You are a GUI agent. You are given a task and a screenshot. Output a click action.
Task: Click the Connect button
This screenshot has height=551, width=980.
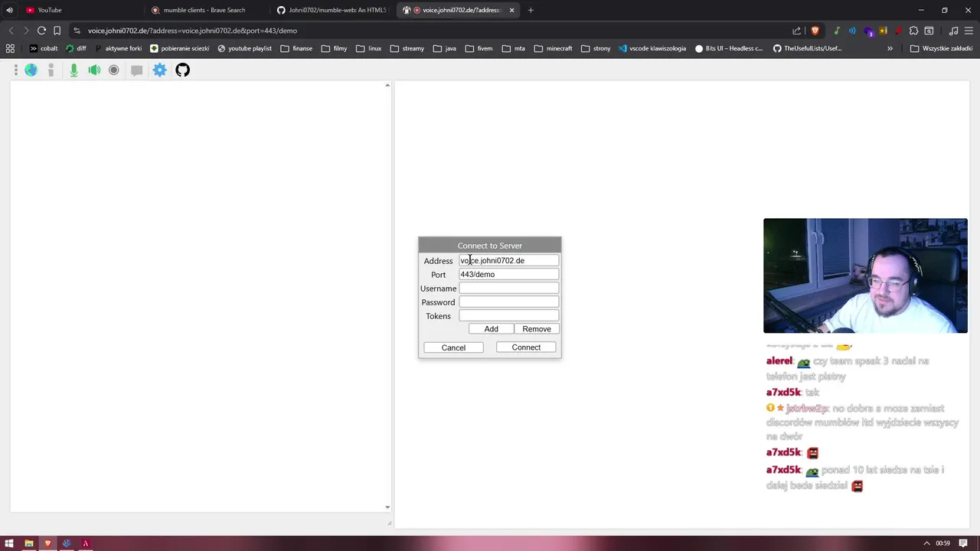coord(526,347)
